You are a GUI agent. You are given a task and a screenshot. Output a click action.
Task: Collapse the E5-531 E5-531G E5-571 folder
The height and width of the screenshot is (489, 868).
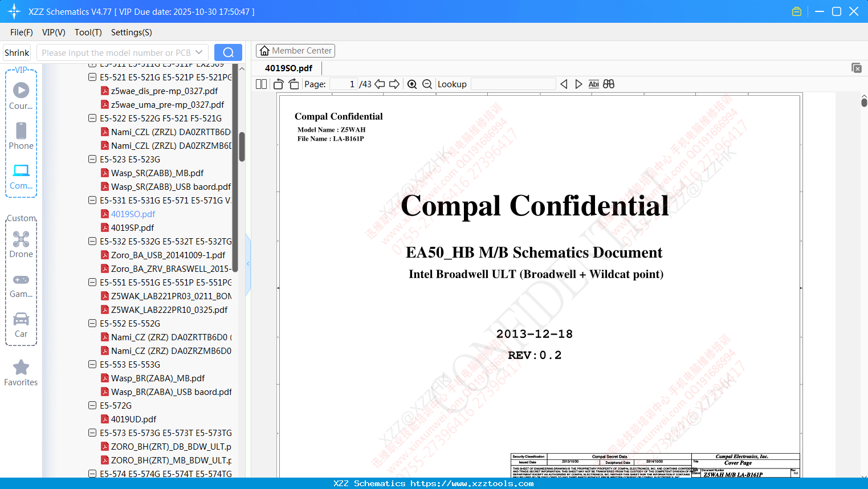92,200
